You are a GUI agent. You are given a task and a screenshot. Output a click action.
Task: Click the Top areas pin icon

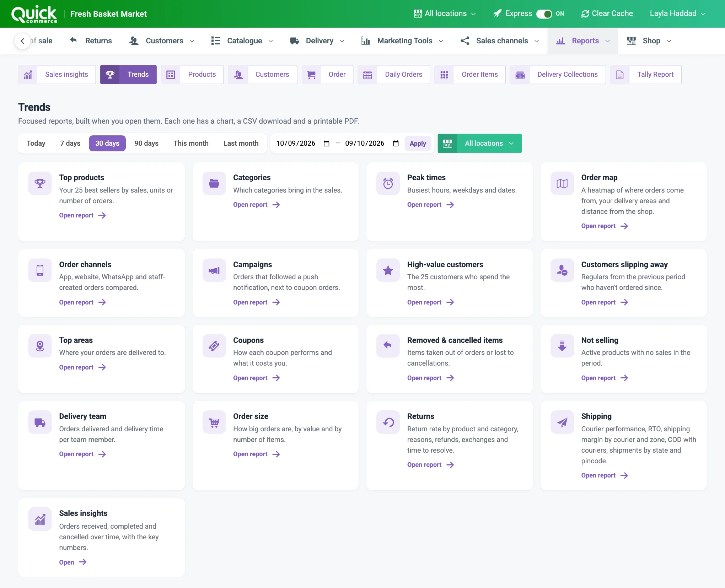pos(40,346)
